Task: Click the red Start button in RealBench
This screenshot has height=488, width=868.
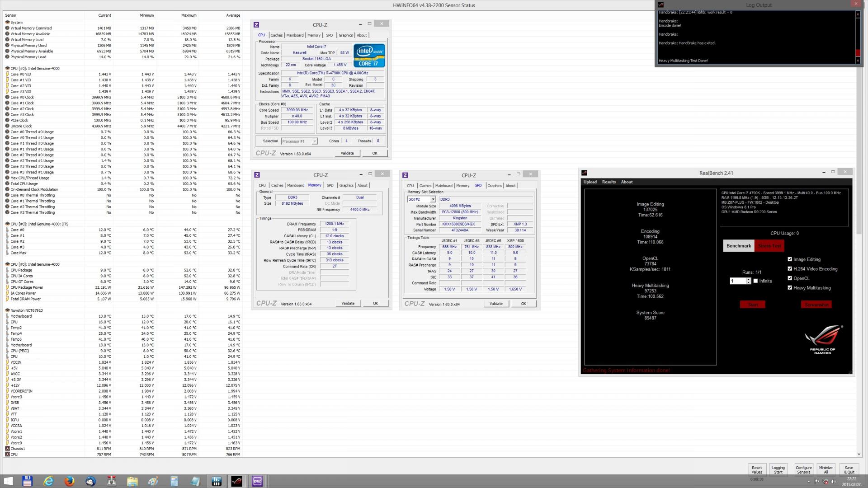Action: click(753, 305)
